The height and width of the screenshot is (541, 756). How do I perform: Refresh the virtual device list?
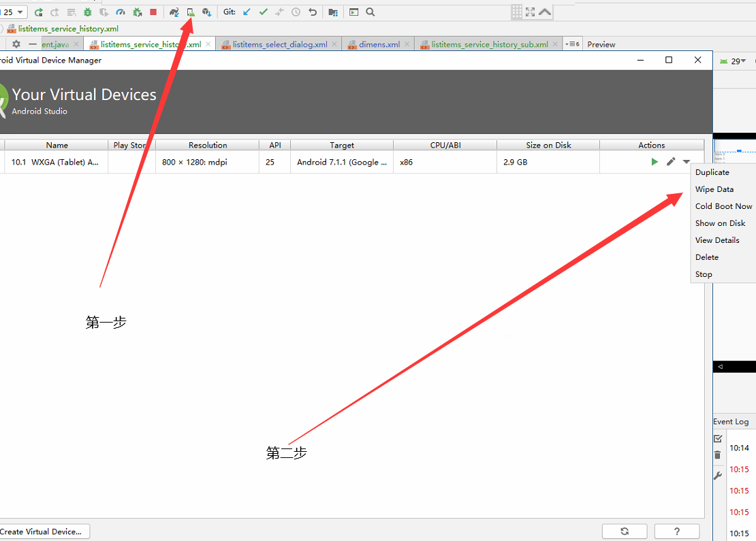[625, 531]
